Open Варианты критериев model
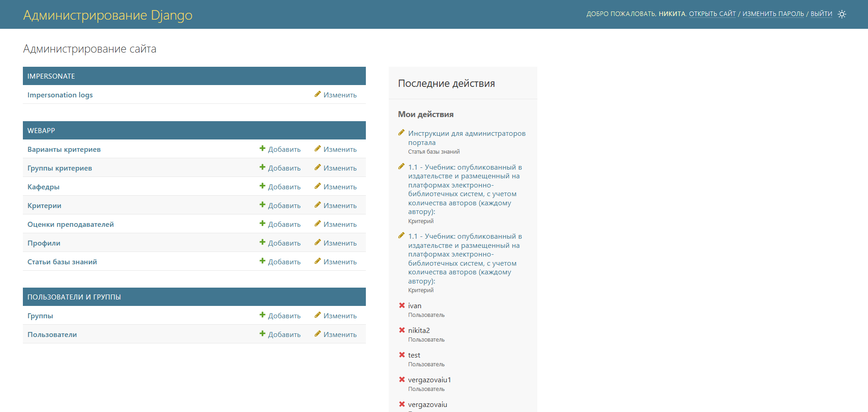 64,149
